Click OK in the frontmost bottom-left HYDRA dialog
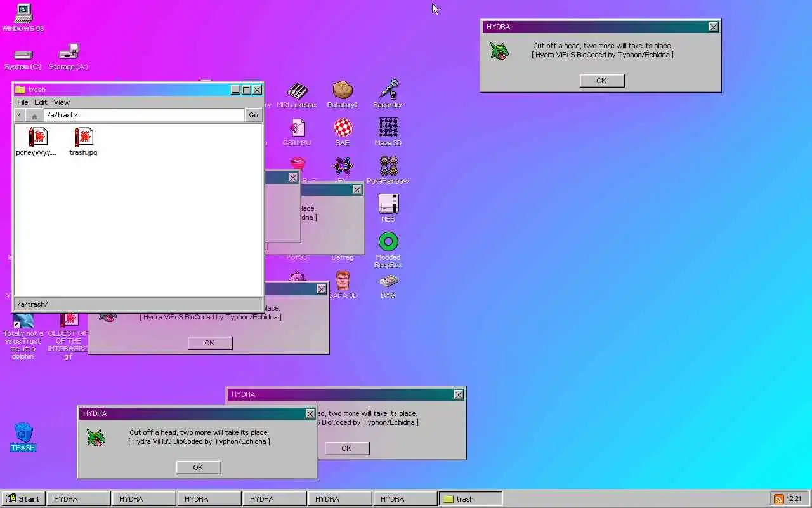The image size is (812, 508). pyautogui.click(x=198, y=467)
